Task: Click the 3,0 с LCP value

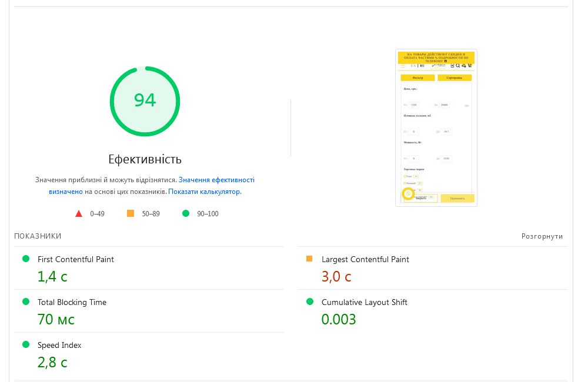Action: [x=336, y=276]
